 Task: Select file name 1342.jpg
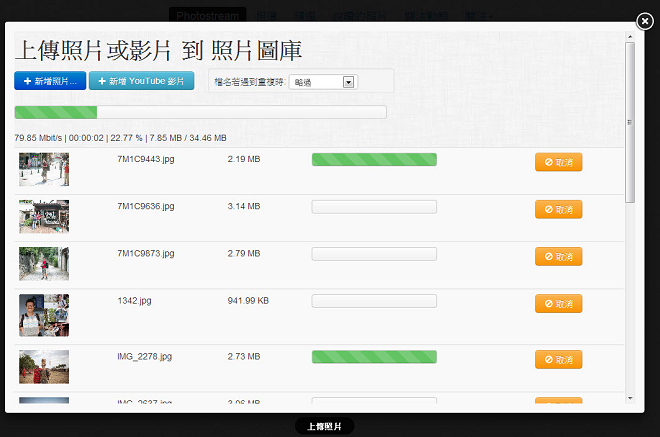point(134,301)
